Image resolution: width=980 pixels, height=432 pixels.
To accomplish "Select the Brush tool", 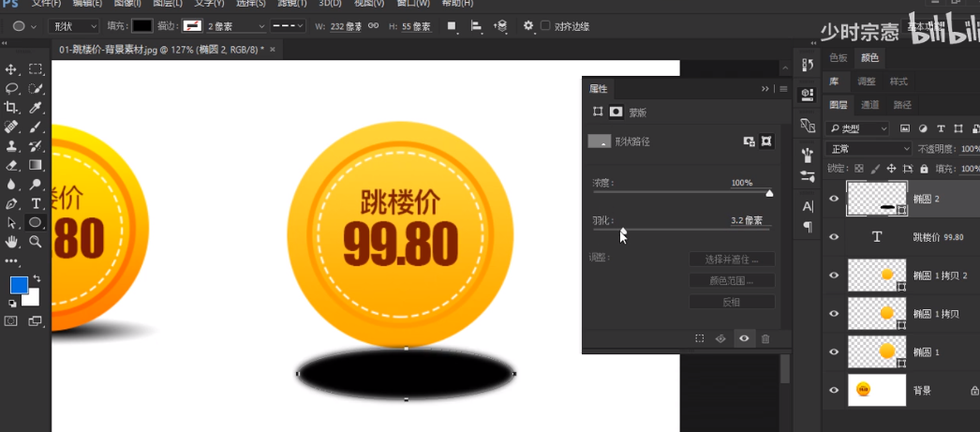I will pos(36,127).
